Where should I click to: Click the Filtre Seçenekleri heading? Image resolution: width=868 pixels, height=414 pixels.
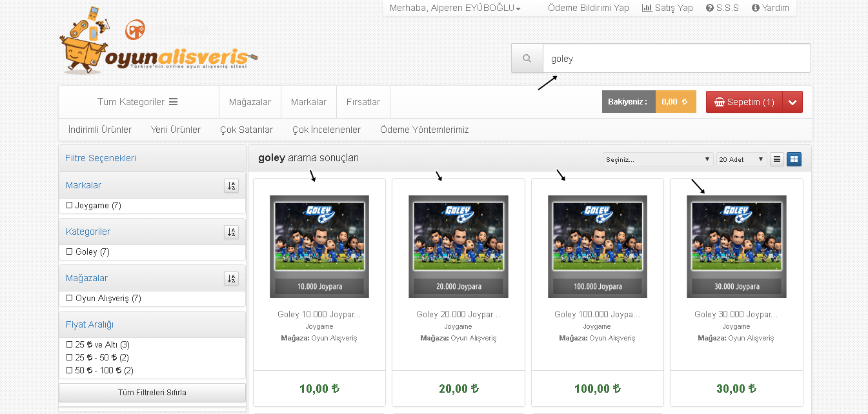pyautogui.click(x=101, y=158)
